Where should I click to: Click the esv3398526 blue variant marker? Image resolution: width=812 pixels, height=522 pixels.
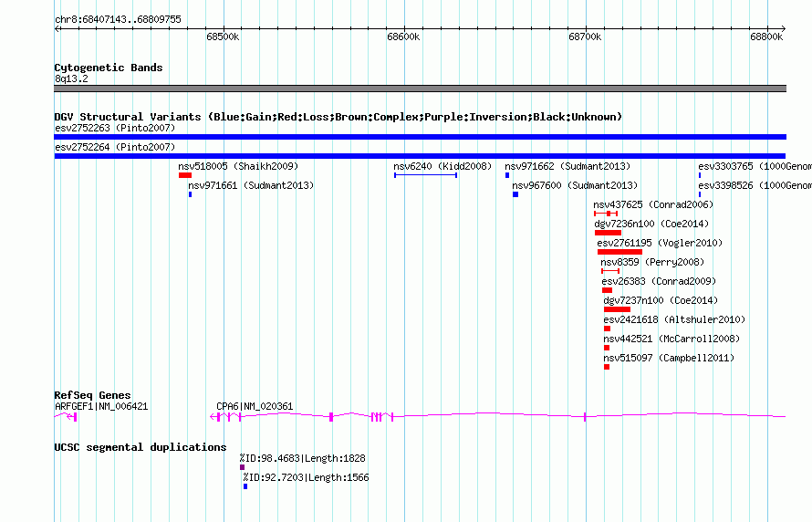pyautogui.click(x=700, y=194)
